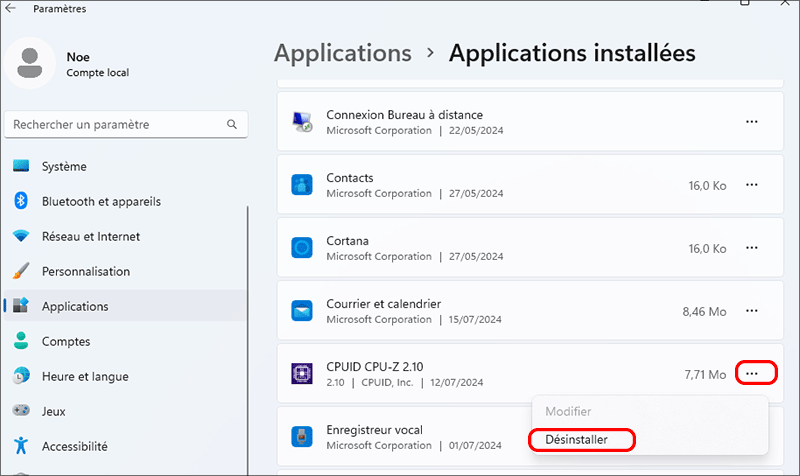Screen dimensions: 800x476
Task: Click the Connexion Bureau à distance app icon
Action: pos(302,122)
